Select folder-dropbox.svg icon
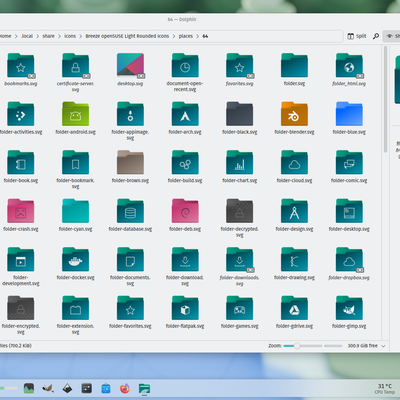This screenshot has height=400, width=400. pyautogui.click(x=349, y=260)
